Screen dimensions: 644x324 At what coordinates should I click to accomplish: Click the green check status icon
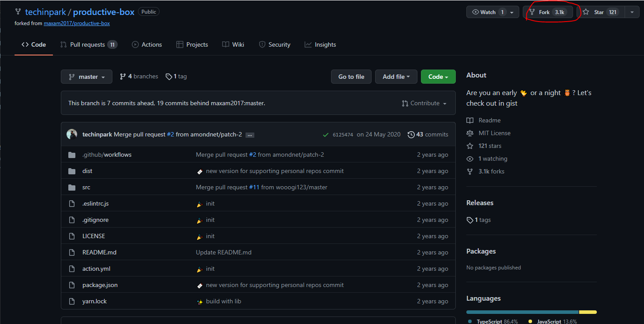[326, 135]
